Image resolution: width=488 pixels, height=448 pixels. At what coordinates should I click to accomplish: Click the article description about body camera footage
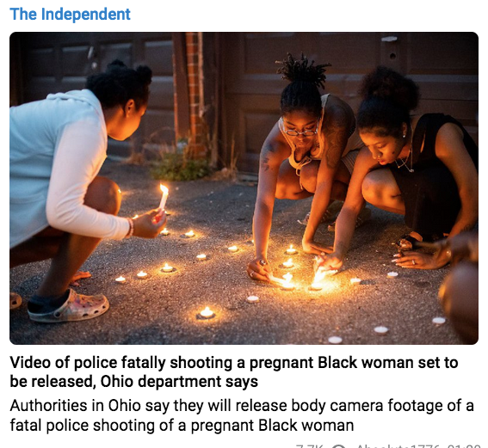242,415
